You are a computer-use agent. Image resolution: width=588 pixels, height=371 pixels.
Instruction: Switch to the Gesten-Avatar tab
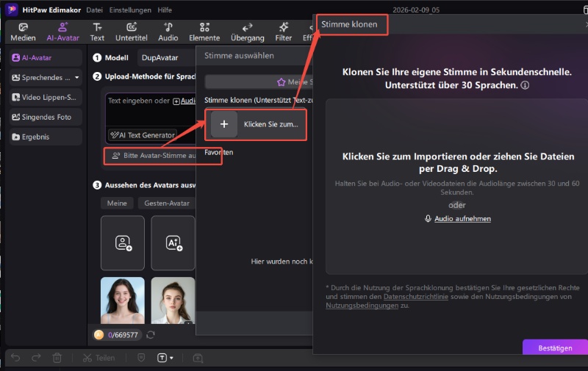tap(167, 203)
